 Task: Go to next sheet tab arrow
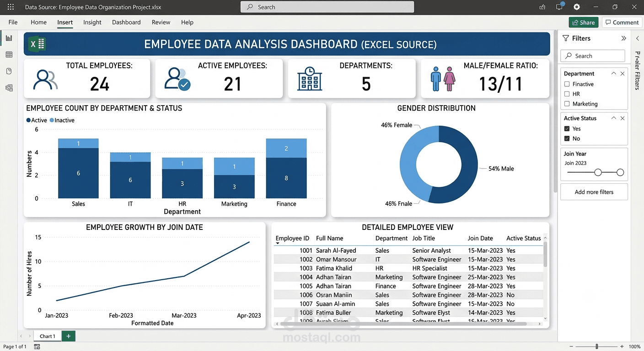[x=30, y=336]
